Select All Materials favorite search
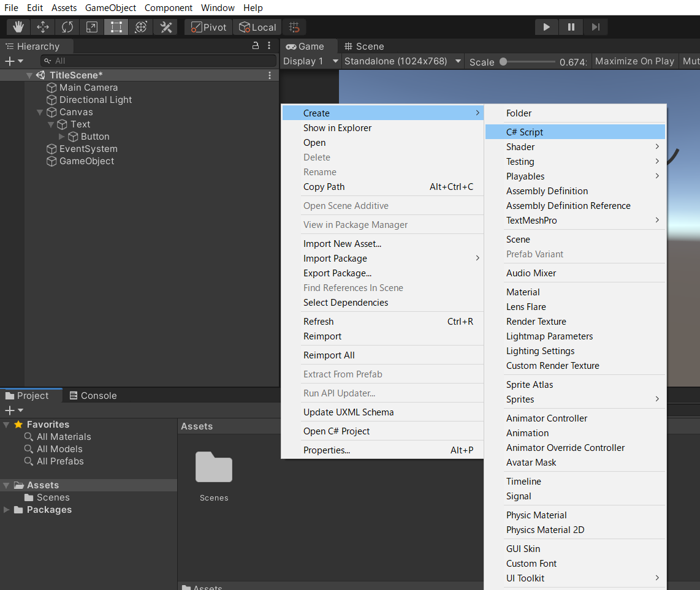 (x=58, y=437)
